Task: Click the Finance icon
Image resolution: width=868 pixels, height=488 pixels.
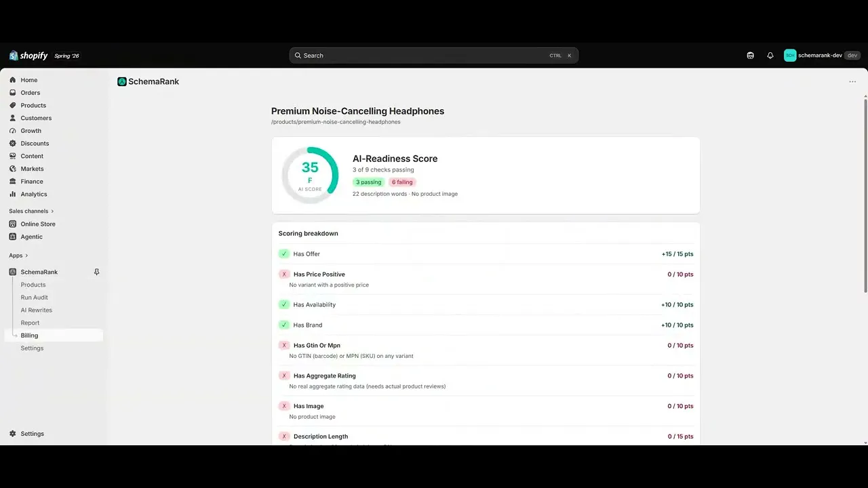Action: (12, 182)
